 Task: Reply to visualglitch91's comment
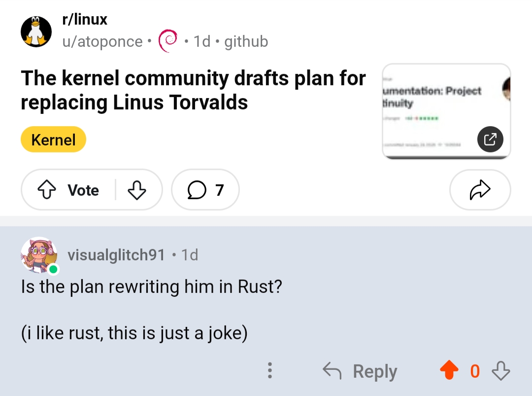(x=360, y=371)
